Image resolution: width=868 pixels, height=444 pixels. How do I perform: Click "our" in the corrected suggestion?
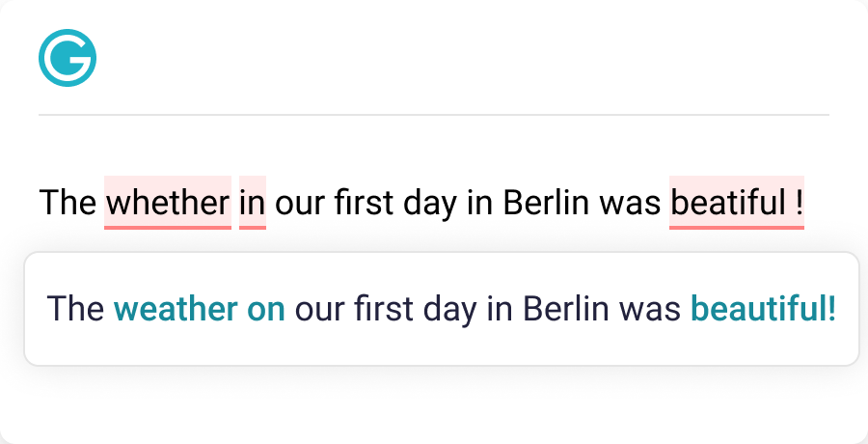(x=318, y=309)
